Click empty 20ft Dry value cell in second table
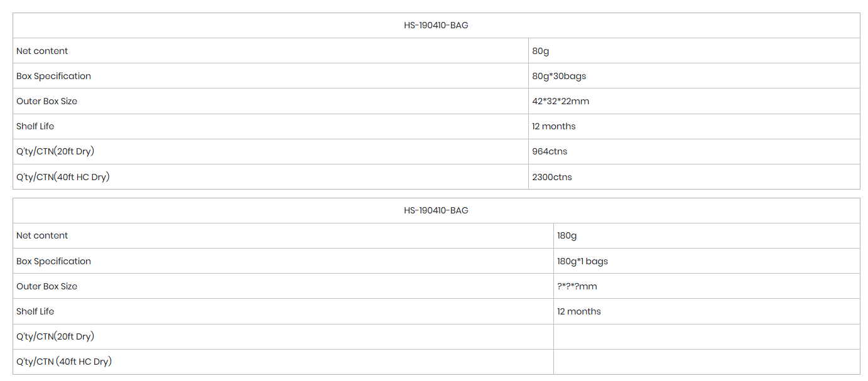The height and width of the screenshot is (381, 868). [706, 336]
